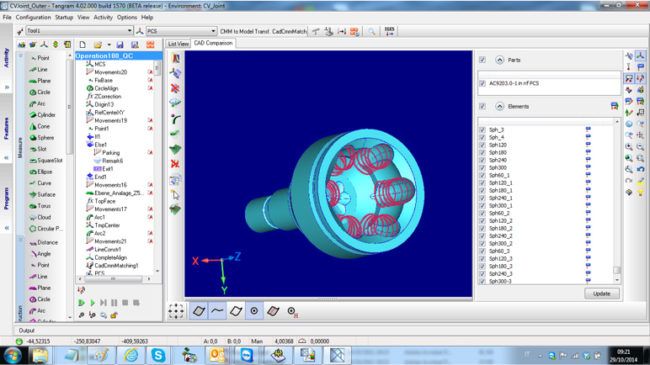Open the PCS coordinate system dropdown
The width and height of the screenshot is (650, 365).
tap(213, 31)
